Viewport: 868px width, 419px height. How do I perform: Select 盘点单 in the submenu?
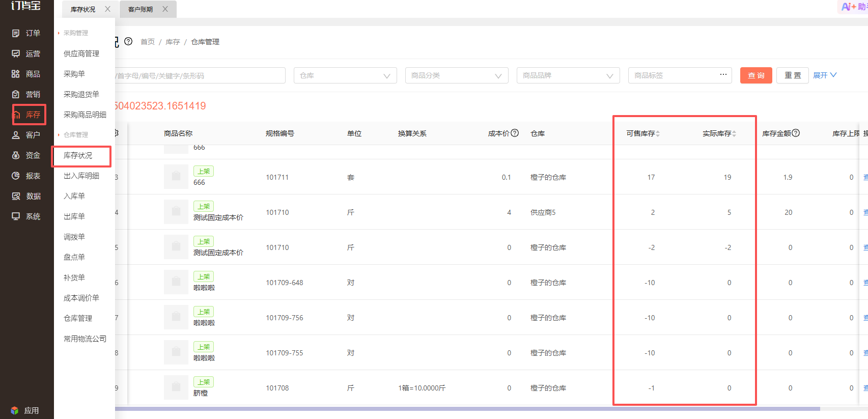(x=74, y=257)
